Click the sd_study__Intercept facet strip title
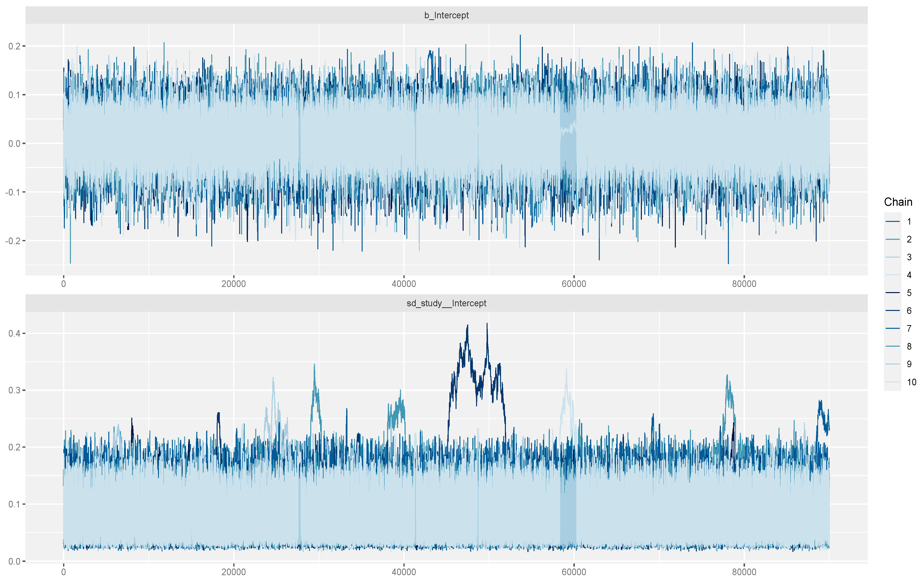The image size is (924, 582). 446,303
